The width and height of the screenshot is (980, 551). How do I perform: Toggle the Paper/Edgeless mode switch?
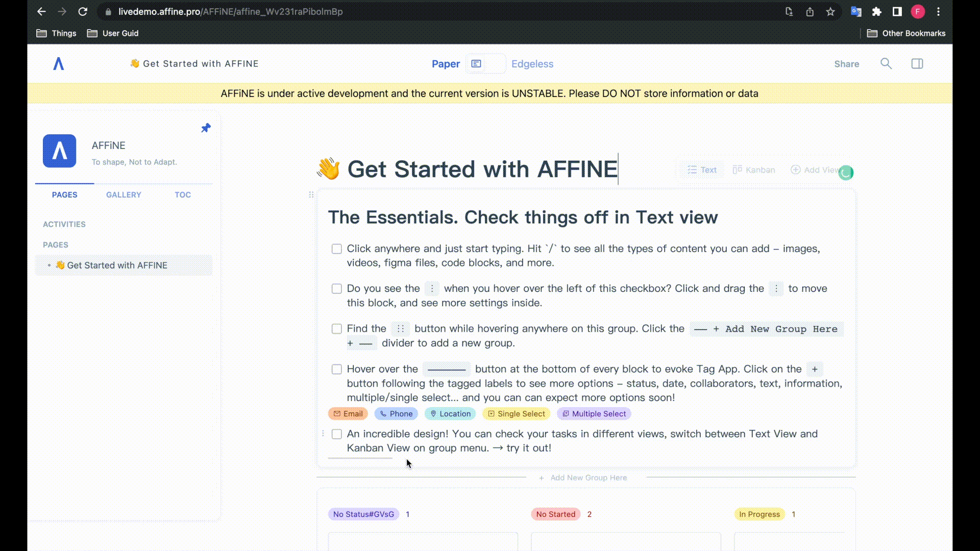pos(485,64)
